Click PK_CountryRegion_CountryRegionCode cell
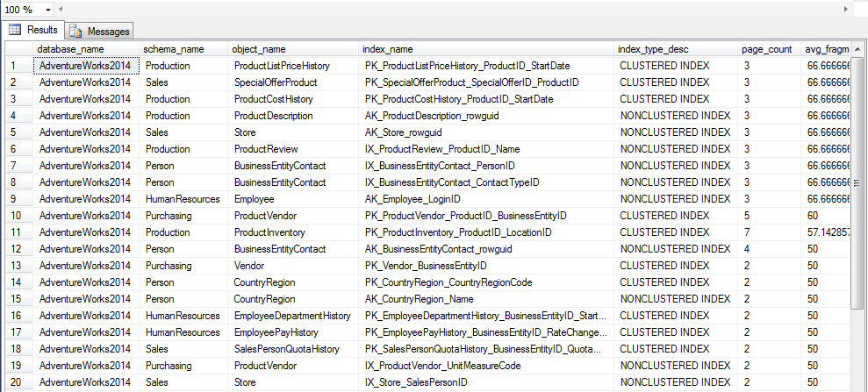Viewport: 868px width, 392px height. click(x=486, y=282)
